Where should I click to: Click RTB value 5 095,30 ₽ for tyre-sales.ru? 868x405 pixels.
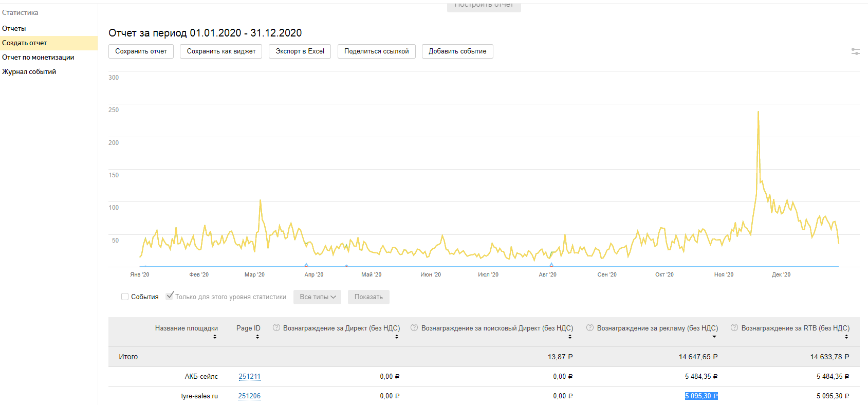(x=833, y=396)
